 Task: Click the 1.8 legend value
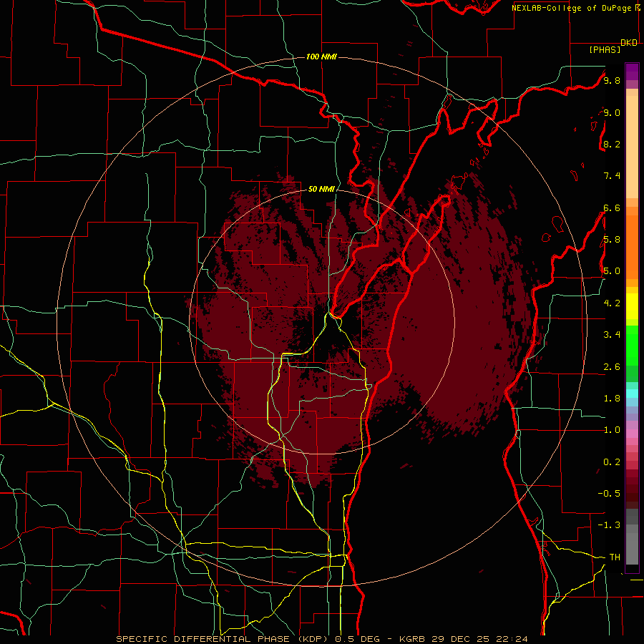point(612,399)
